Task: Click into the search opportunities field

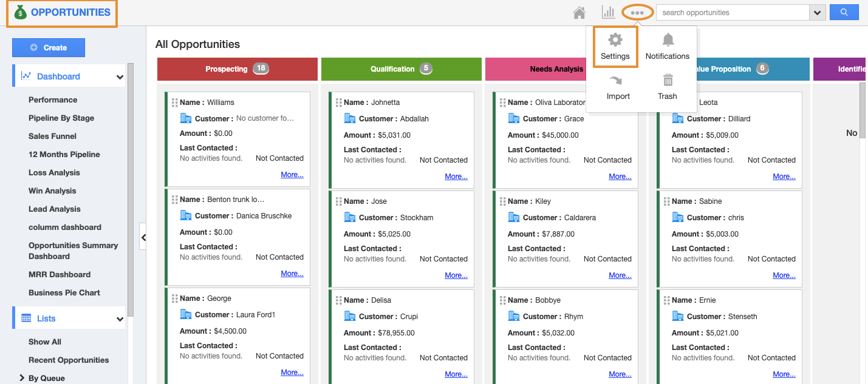Action: [x=732, y=13]
